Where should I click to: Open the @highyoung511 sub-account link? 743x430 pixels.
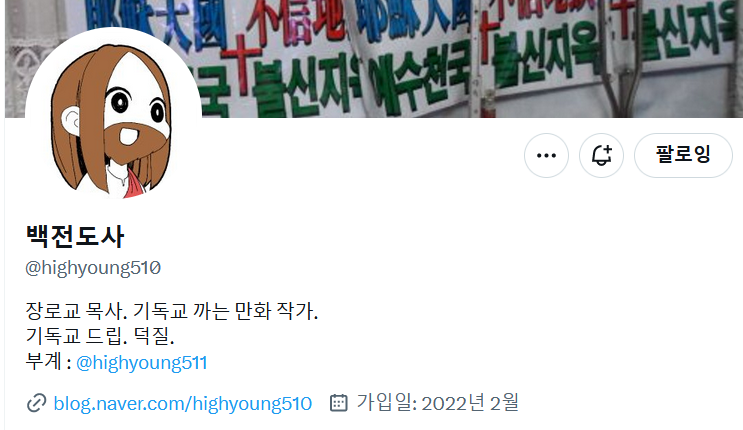click(x=141, y=363)
